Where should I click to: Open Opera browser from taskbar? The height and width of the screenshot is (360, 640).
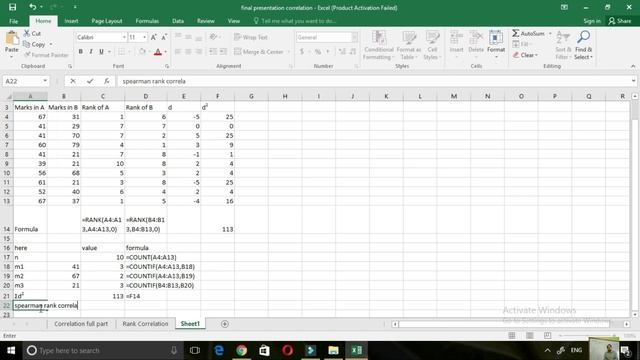coord(287,350)
